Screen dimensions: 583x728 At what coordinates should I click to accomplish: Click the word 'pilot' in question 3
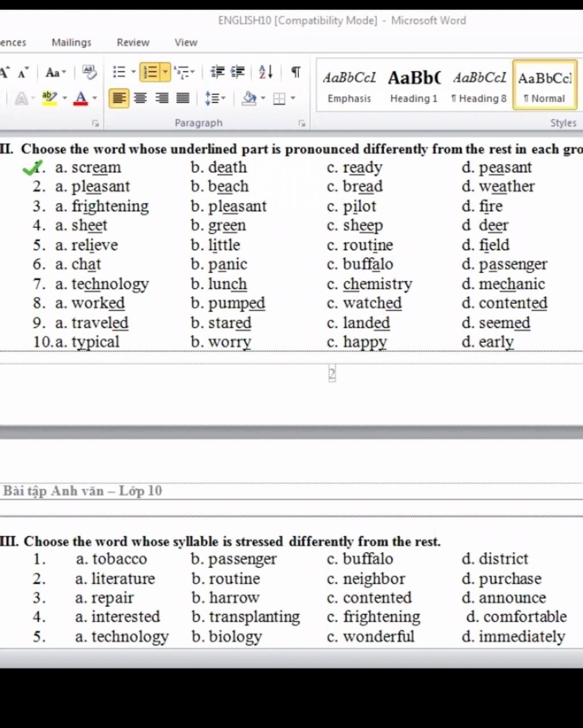point(359,206)
